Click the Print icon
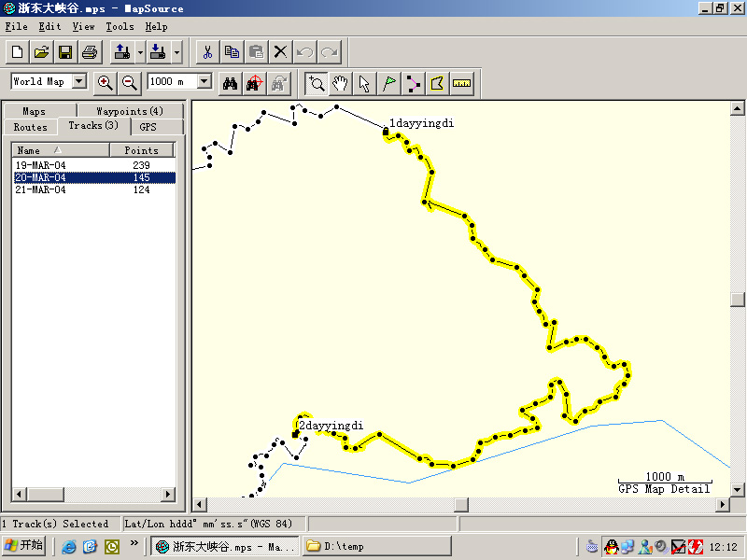 pyautogui.click(x=89, y=51)
